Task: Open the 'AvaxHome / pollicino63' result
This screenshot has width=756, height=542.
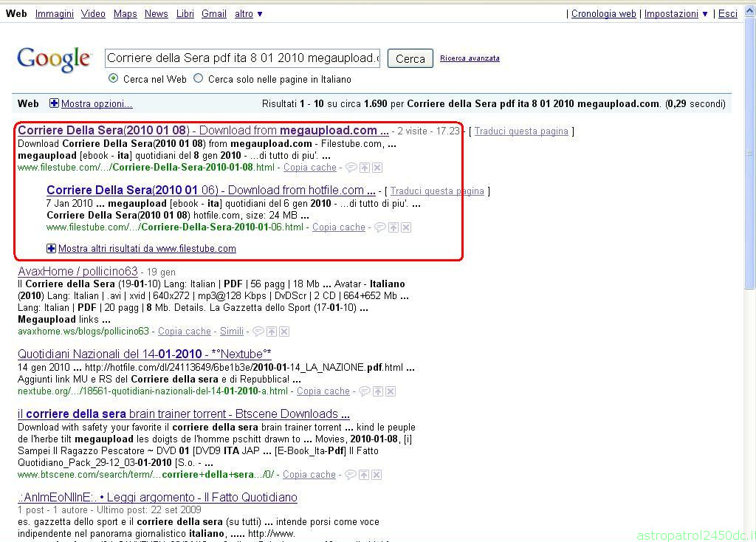Action: coord(78,271)
